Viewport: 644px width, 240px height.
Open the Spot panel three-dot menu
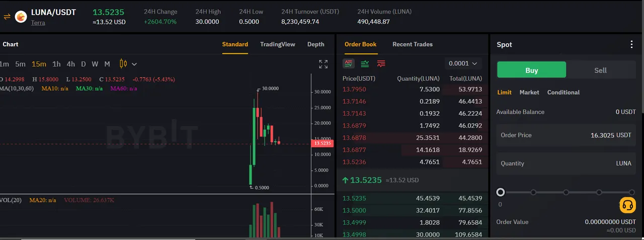point(632,45)
